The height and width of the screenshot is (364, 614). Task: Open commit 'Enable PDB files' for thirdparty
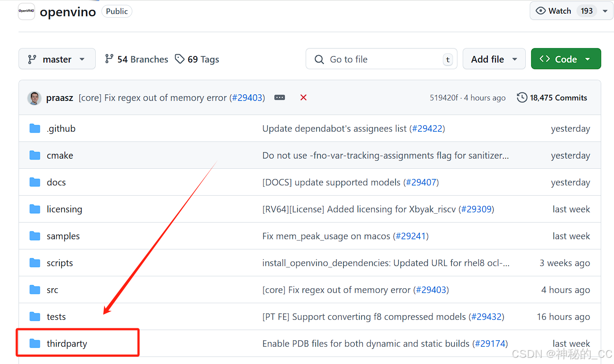[366, 344]
